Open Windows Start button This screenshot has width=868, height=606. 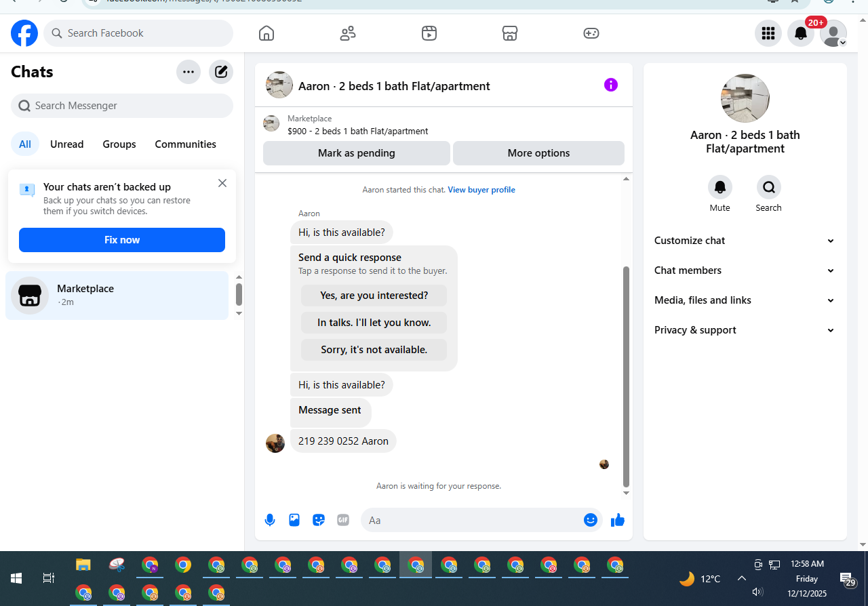16,578
